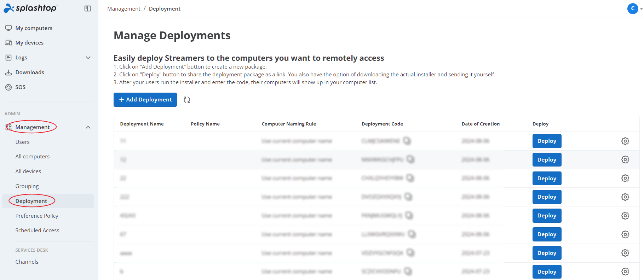Go to All computers in the sidebar

[33, 156]
